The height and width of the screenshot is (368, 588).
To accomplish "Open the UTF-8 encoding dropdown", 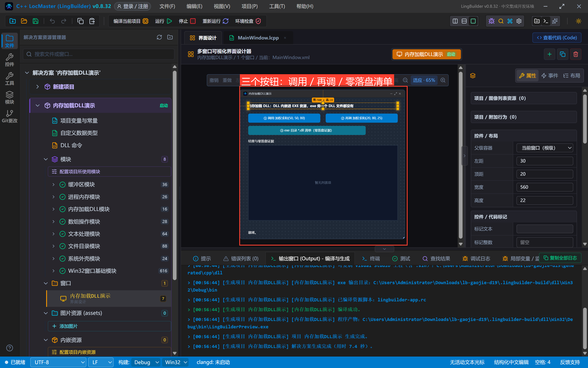I will (58, 362).
